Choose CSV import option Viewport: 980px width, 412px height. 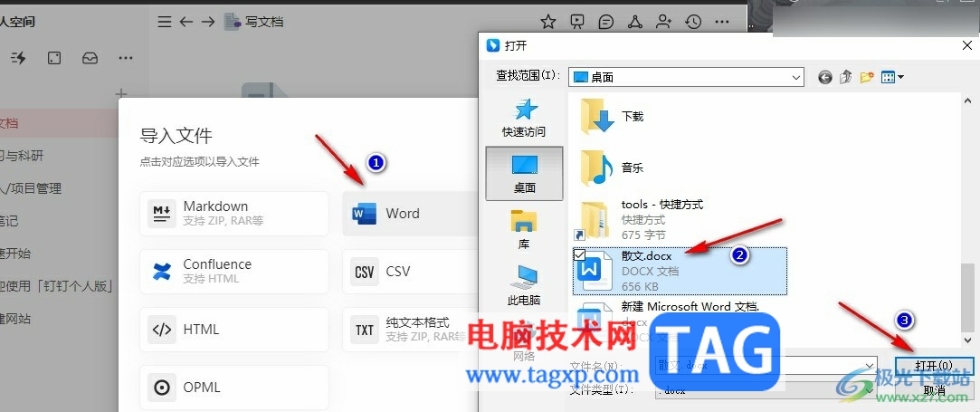click(411, 272)
